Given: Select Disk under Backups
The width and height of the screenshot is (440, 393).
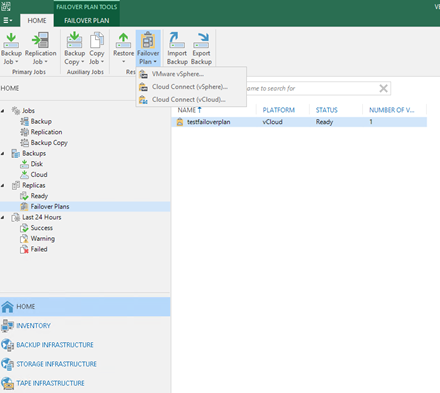Looking at the screenshot, I should point(37,164).
